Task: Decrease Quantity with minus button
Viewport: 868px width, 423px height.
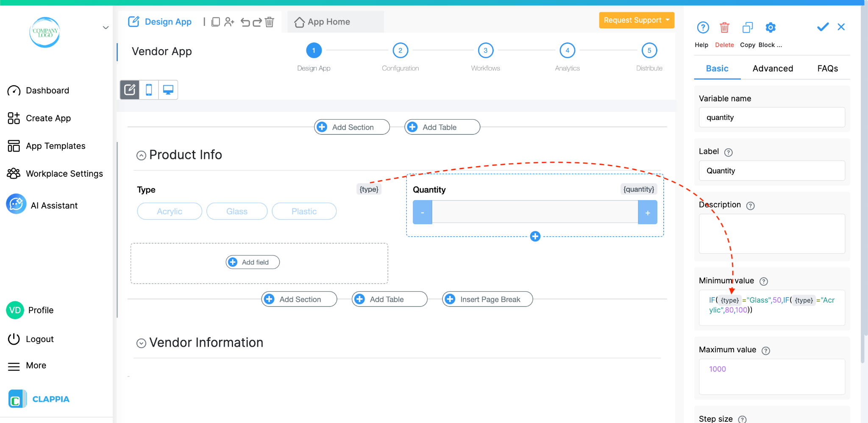Action: [423, 212]
